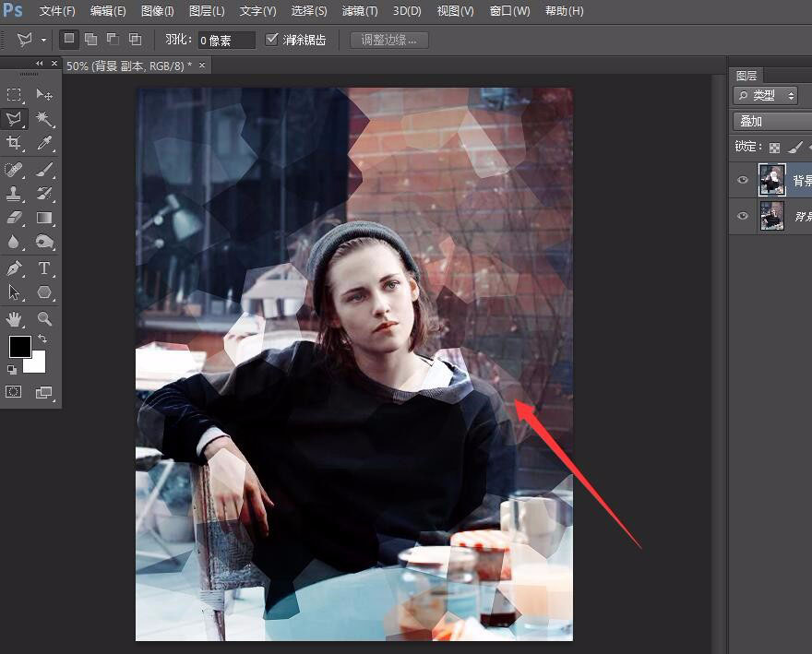Select the Clone Stamp tool
The width and height of the screenshot is (812, 654).
point(14,193)
